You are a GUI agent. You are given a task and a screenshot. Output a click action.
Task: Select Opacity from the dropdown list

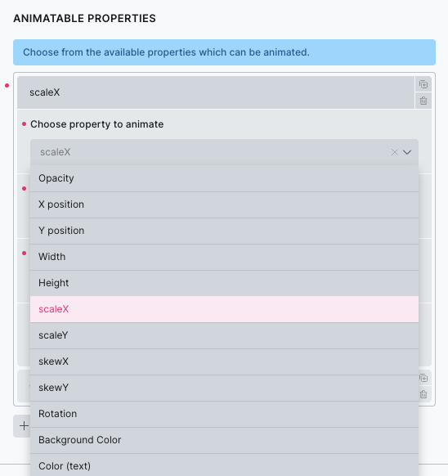224,178
